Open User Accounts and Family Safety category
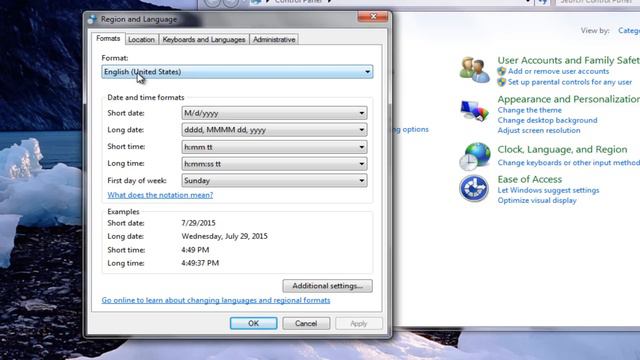Screen dimensions: 640x360 [569, 60]
